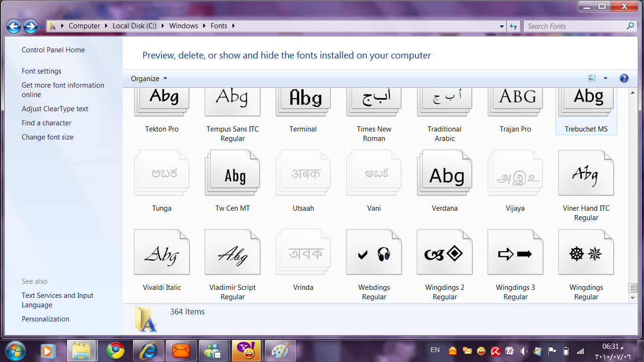This screenshot has height=362, width=644.
Task: Click the scrollbar down arrow in font list
Action: [633, 298]
